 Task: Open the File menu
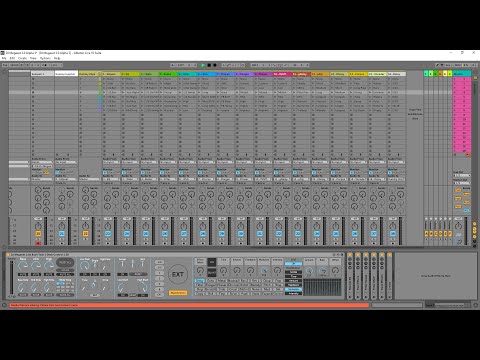(4, 58)
